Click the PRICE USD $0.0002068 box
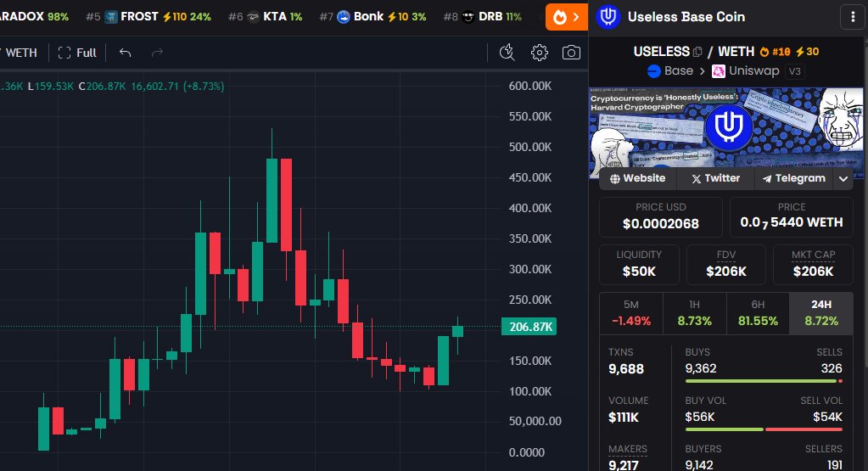The height and width of the screenshot is (471, 868). (660, 217)
